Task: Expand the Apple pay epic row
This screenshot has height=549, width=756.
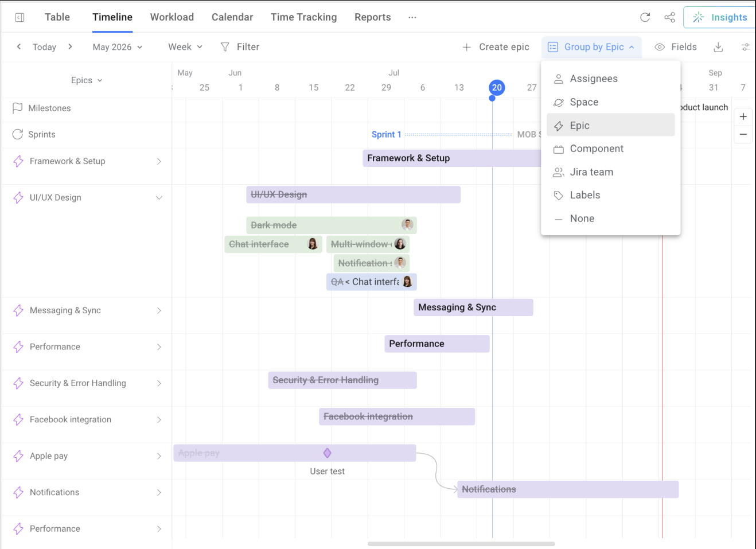Action: 159,456
